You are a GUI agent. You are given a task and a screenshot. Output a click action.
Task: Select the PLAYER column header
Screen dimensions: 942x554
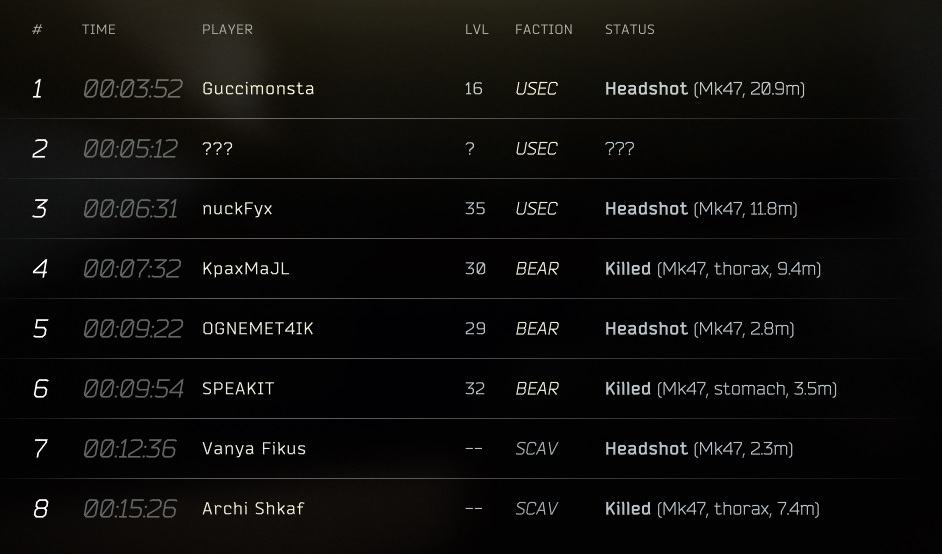pyautogui.click(x=227, y=29)
